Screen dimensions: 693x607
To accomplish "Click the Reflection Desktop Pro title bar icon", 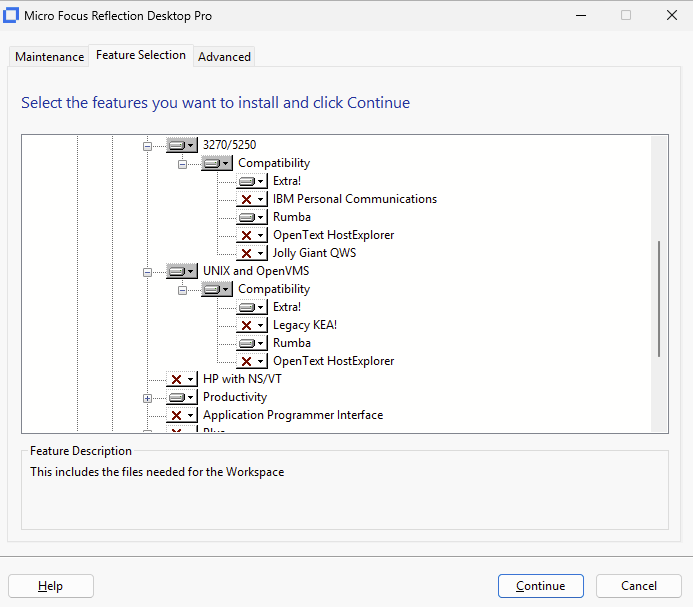I will point(11,15).
